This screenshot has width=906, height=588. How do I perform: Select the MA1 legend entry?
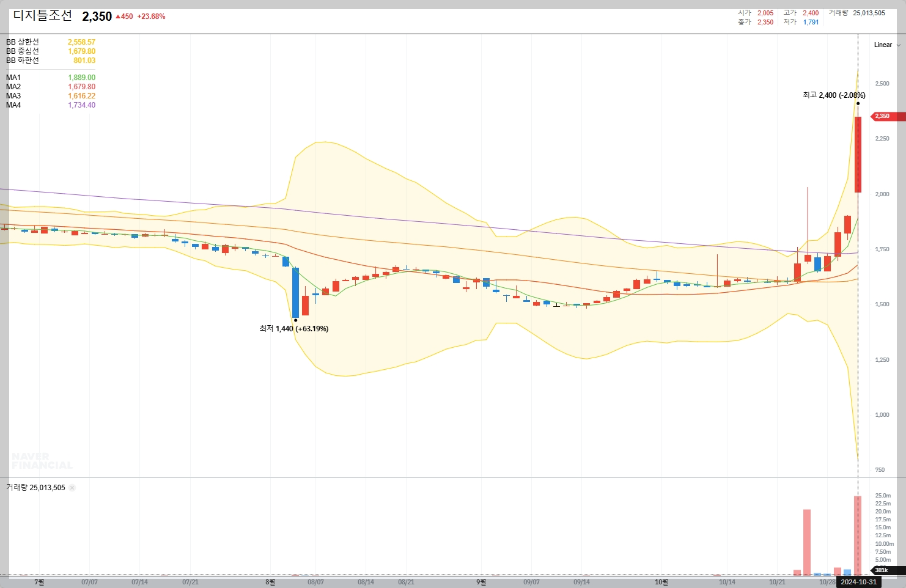(x=13, y=78)
